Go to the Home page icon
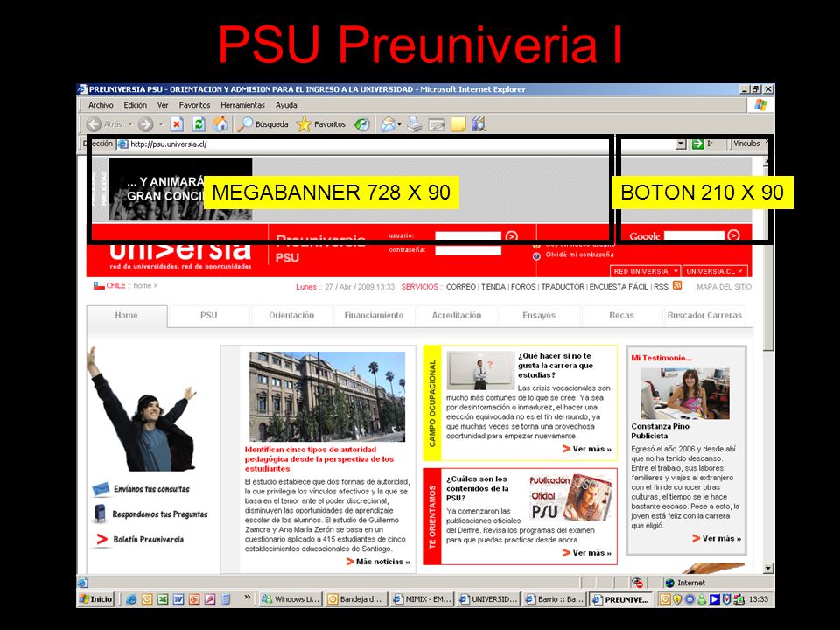840x630 pixels. 220,124
